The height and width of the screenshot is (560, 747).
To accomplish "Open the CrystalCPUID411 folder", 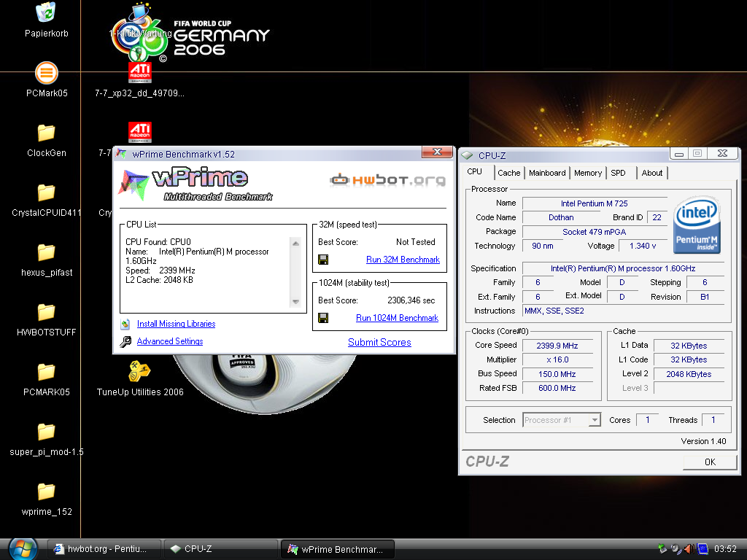I will coord(46,192).
